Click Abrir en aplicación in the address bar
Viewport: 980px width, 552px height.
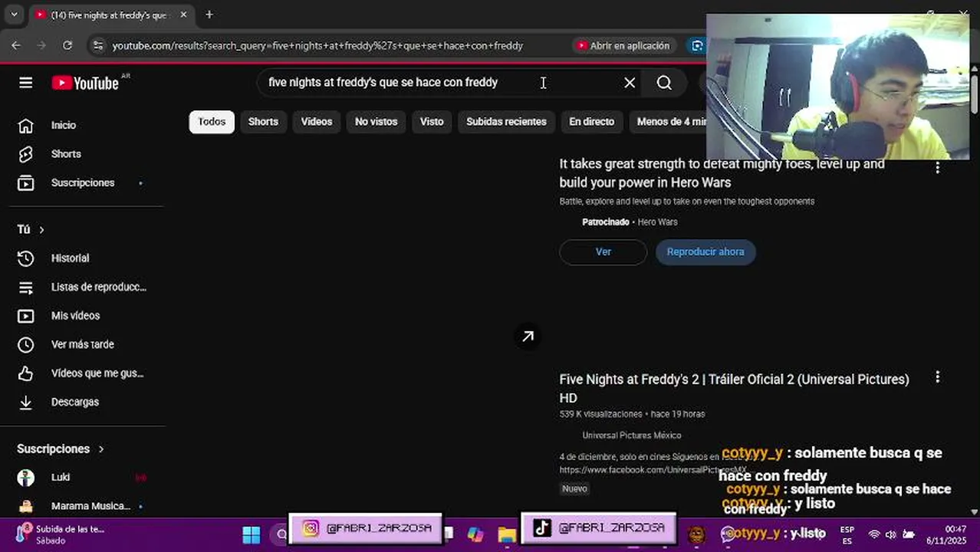pos(623,45)
